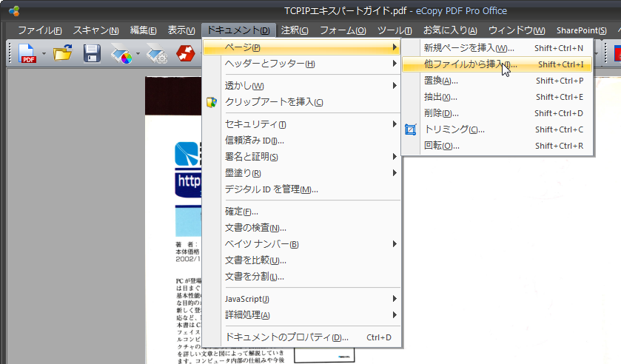Click the toolbar drag handle grip
This screenshot has height=364, width=621.
[x=10, y=53]
